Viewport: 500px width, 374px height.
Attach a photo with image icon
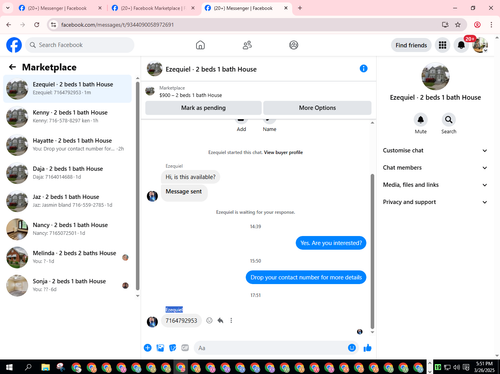click(x=160, y=348)
